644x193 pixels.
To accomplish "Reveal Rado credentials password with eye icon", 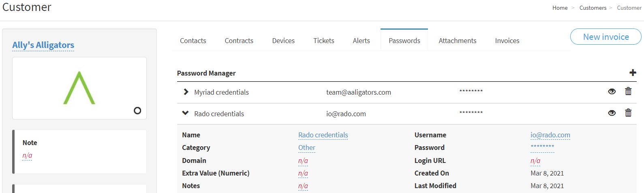I will [612, 113].
